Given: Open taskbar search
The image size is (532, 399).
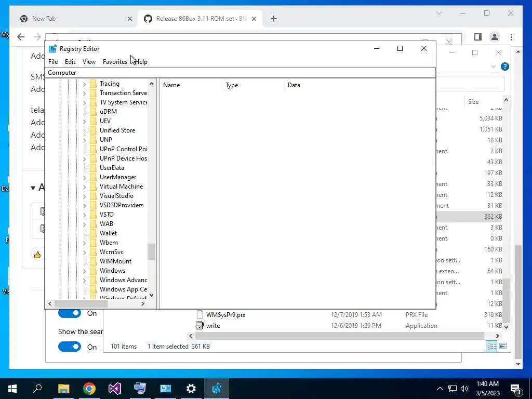Looking at the screenshot, I should (x=37, y=388).
